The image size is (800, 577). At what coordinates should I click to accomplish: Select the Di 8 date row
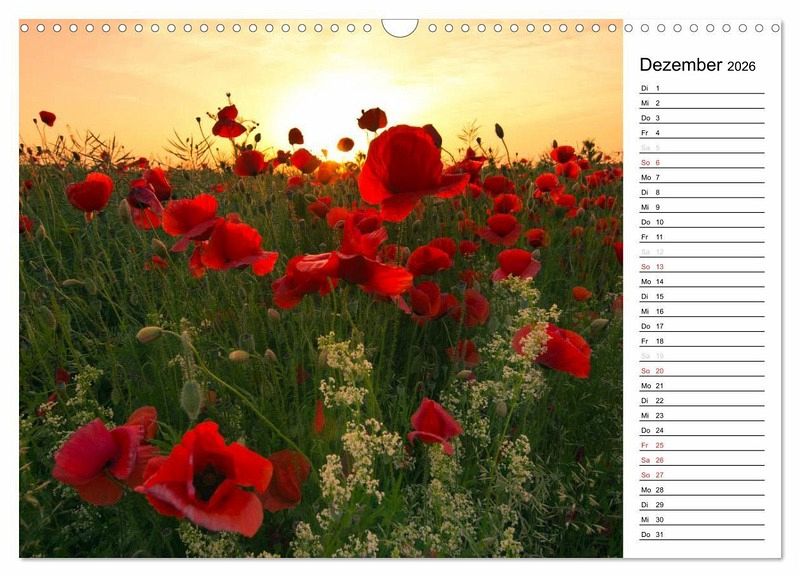pyautogui.click(x=702, y=192)
